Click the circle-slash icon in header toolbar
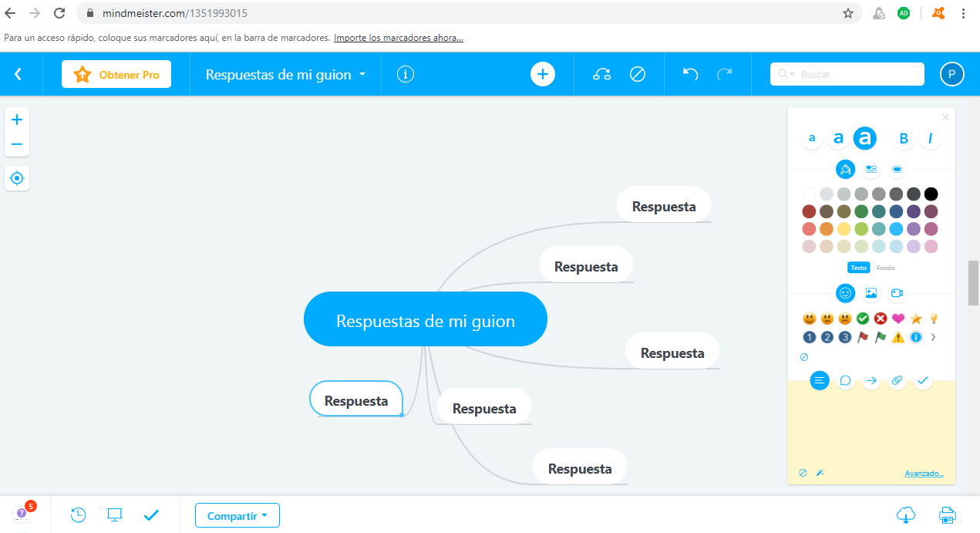The height and width of the screenshot is (533, 980). [x=638, y=74]
